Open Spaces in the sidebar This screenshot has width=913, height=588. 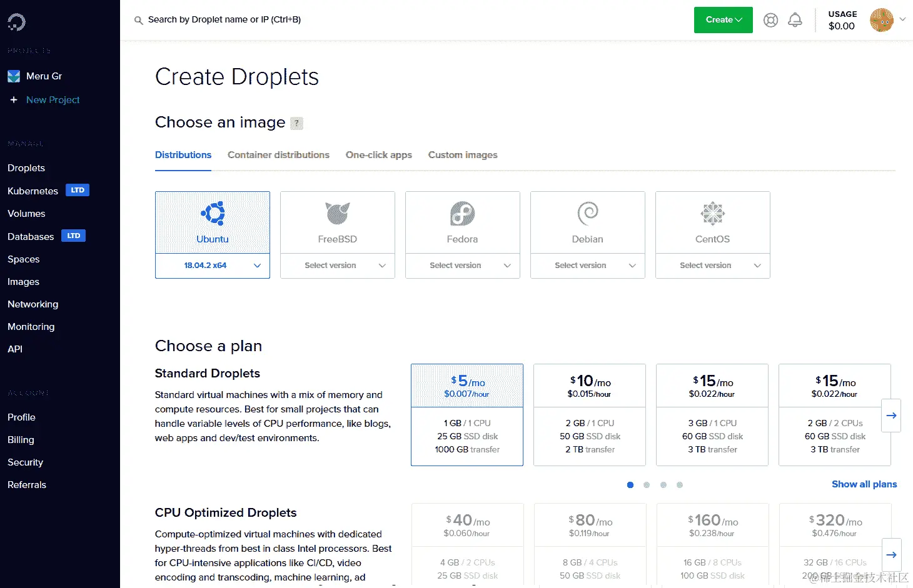[24, 259]
